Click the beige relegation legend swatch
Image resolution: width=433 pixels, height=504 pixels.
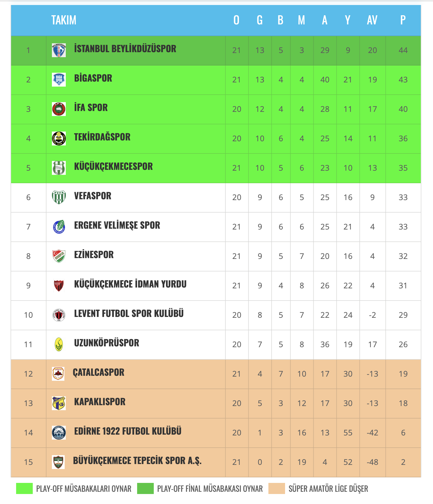pyautogui.click(x=277, y=488)
